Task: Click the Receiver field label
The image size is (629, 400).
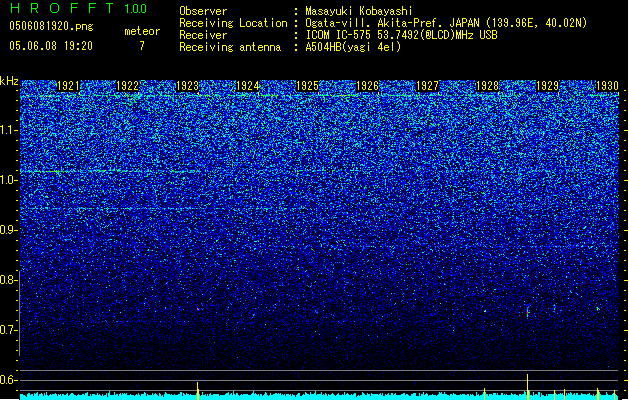Action: pos(203,35)
